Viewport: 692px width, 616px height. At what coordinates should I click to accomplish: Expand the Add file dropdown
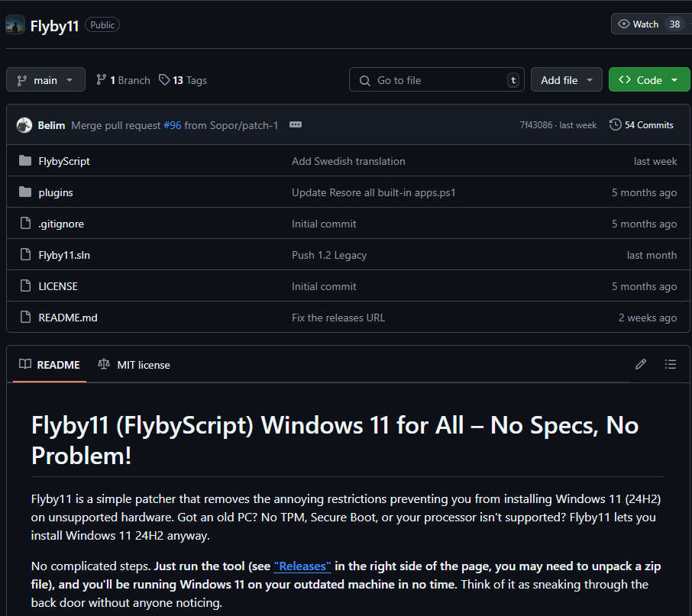[x=566, y=80]
